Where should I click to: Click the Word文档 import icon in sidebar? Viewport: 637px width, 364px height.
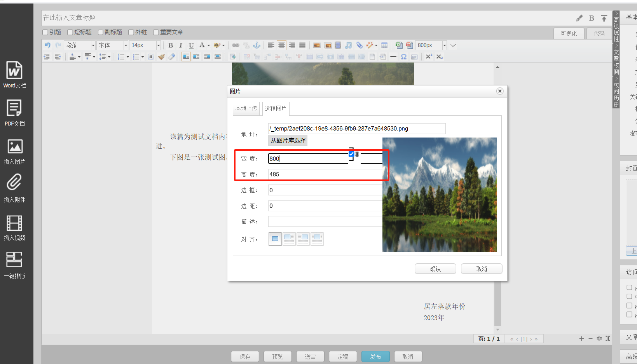click(14, 75)
